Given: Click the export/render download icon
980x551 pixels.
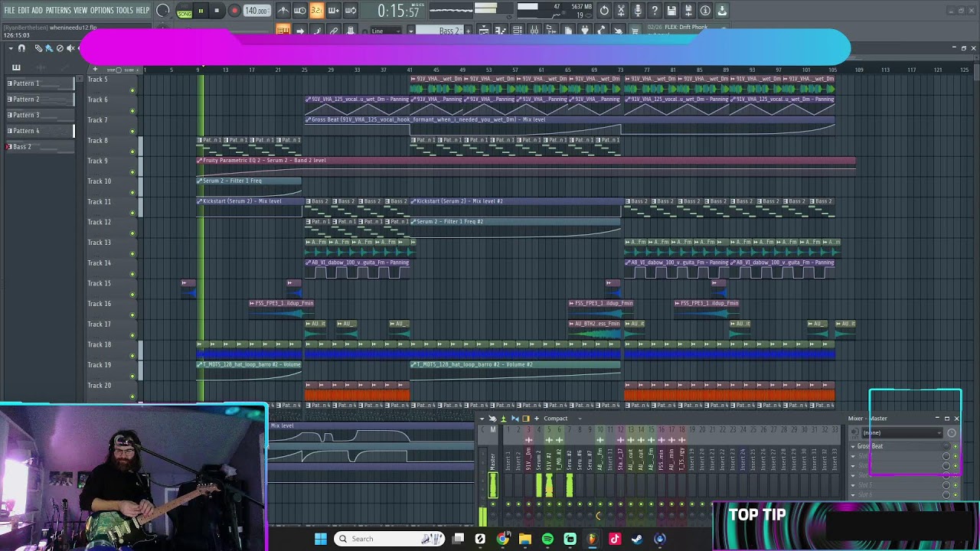Looking at the screenshot, I should [722, 11].
